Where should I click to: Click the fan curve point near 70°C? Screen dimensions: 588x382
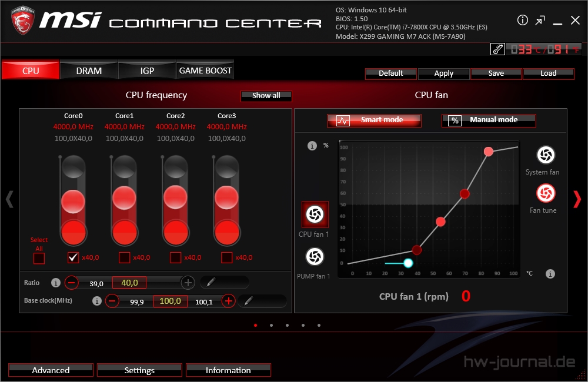pyautogui.click(x=465, y=194)
